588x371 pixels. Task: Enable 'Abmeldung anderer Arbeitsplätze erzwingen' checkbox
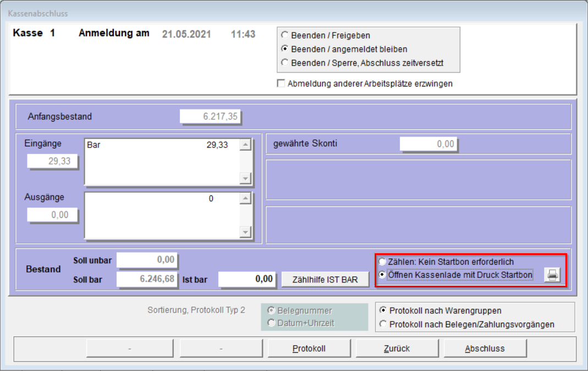pyautogui.click(x=281, y=83)
